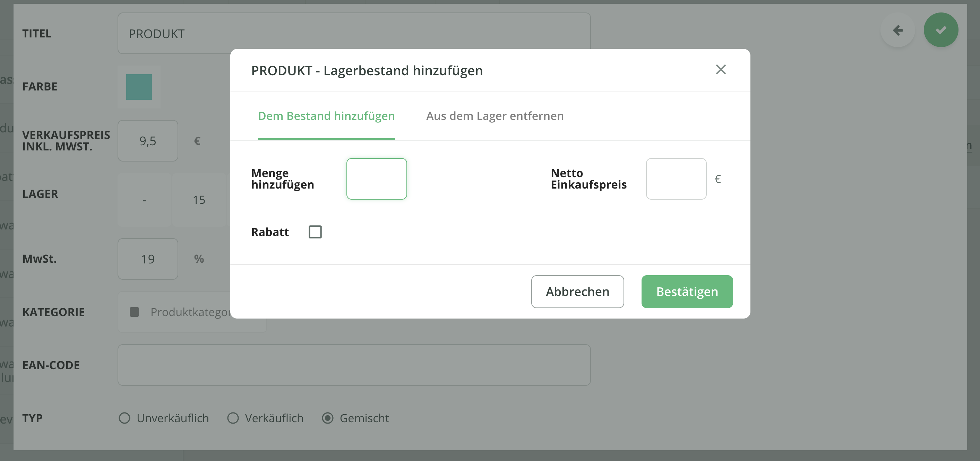Screen dimensions: 980x461
Task: Select the Unverkäuflich radio button
Action: 124,418
